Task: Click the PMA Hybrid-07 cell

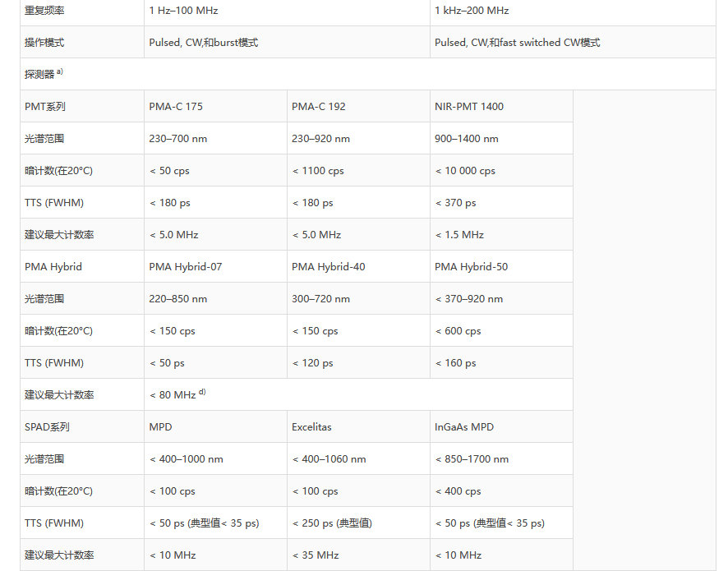Action: 186,267
